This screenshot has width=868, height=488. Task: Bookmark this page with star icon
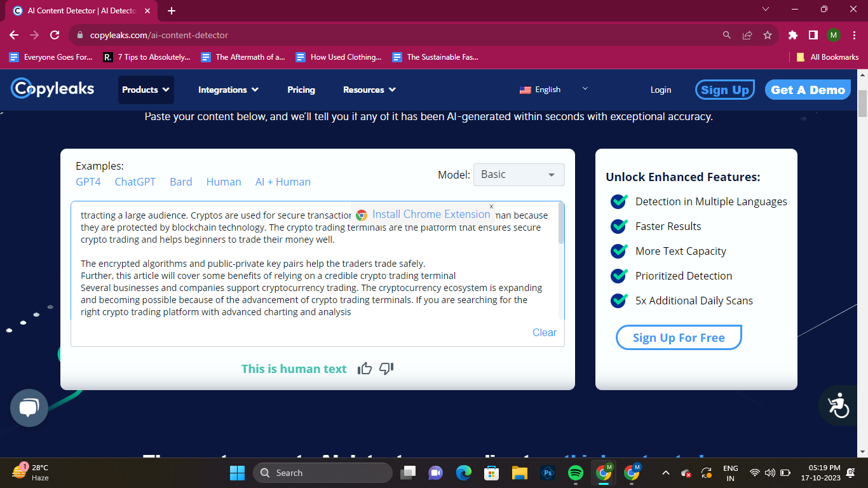[x=768, y=35]
